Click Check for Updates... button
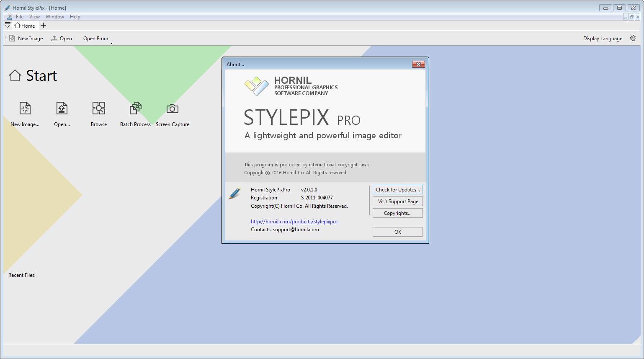Screen dimensions: 644x359 pyautogui.click(x=398, y=190)
